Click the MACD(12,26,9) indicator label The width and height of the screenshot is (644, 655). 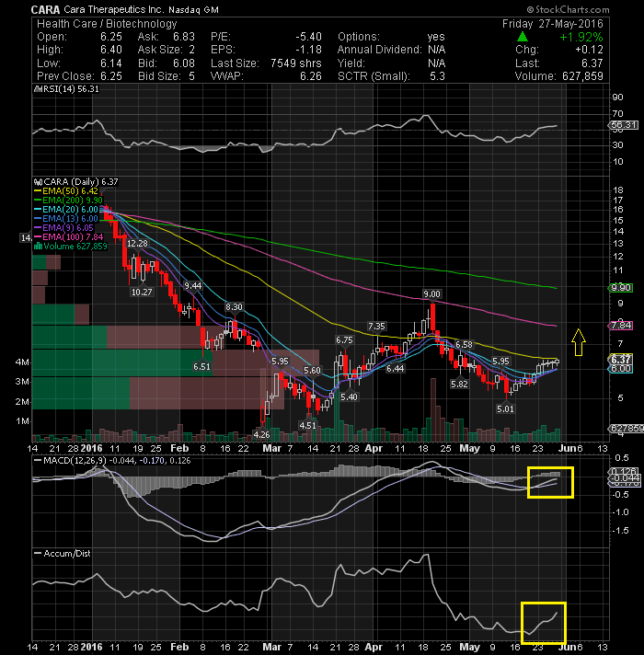[75, 460]
